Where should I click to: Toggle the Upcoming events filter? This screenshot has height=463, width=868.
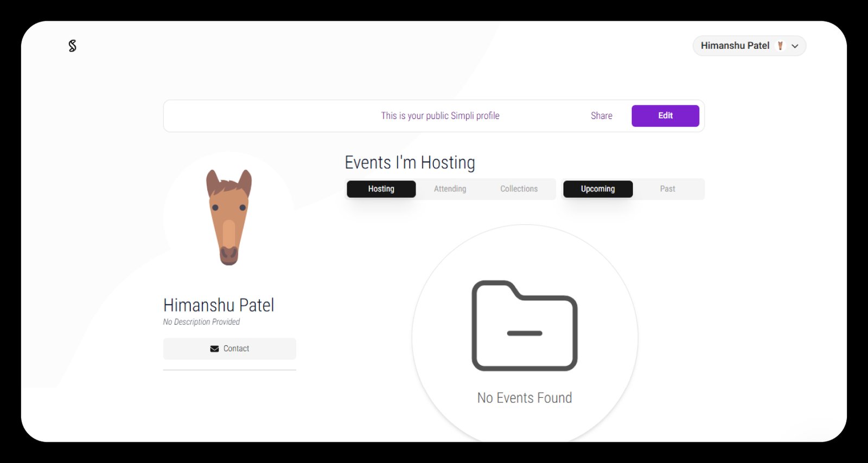point(597,189)
